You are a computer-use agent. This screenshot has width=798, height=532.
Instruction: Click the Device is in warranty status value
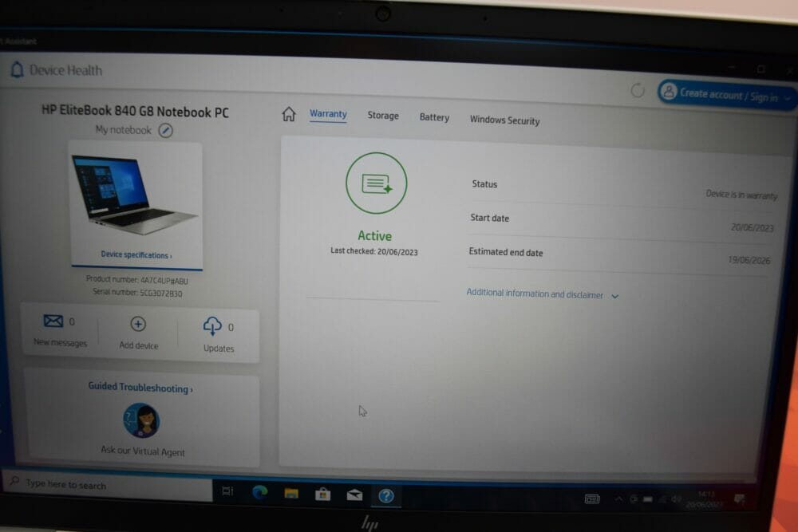point(741,195)
